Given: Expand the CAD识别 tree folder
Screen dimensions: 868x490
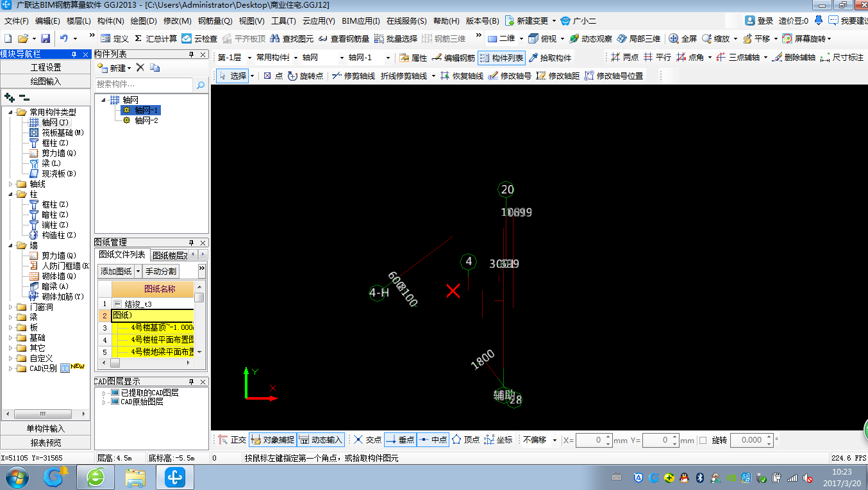Looking at the screenshot, I should (10, 368).
